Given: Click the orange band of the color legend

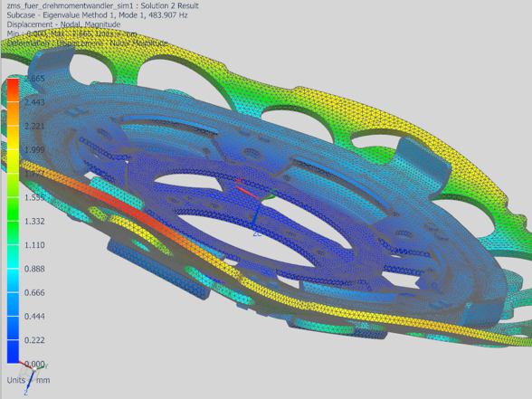Looking at the screenshot, I should point(14,114).
